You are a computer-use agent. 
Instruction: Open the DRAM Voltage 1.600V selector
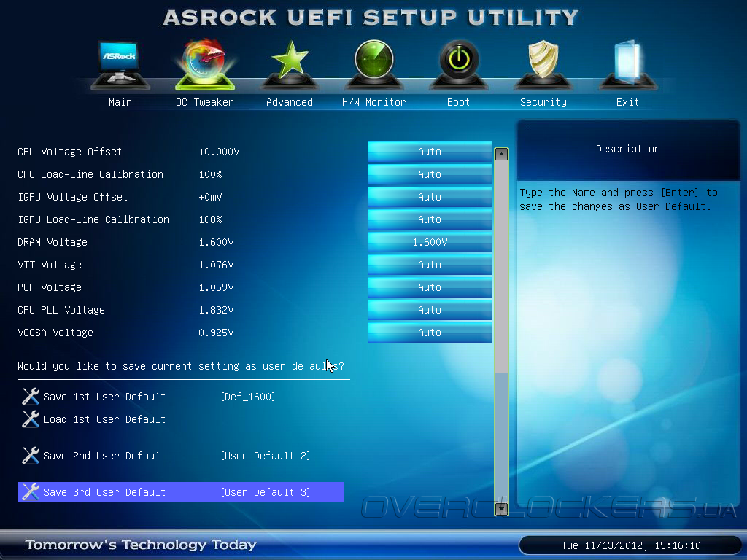(x=429, y=242)
